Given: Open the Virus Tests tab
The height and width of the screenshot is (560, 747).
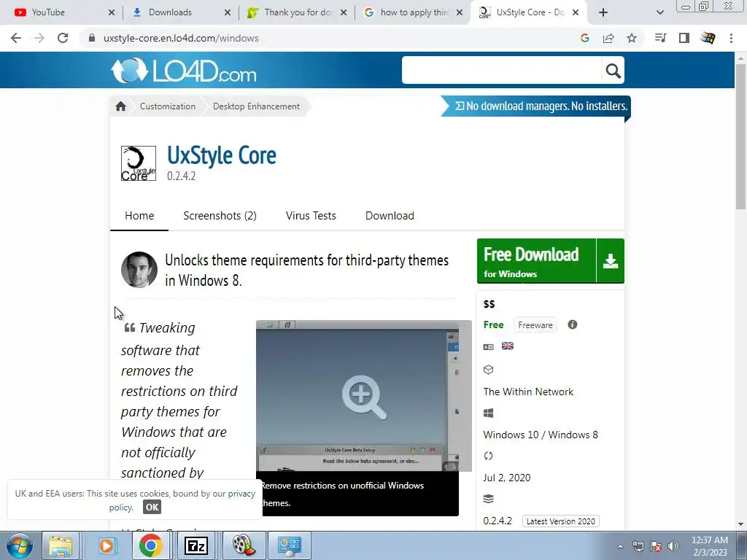Looking at the screenshot, I should [311, 216].
